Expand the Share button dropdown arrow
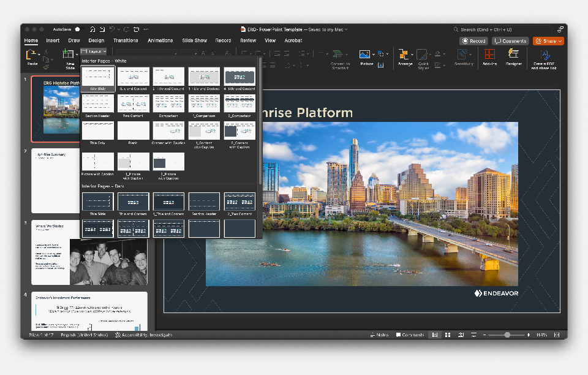Screen dimensions: 588x375 coord(560,41)
